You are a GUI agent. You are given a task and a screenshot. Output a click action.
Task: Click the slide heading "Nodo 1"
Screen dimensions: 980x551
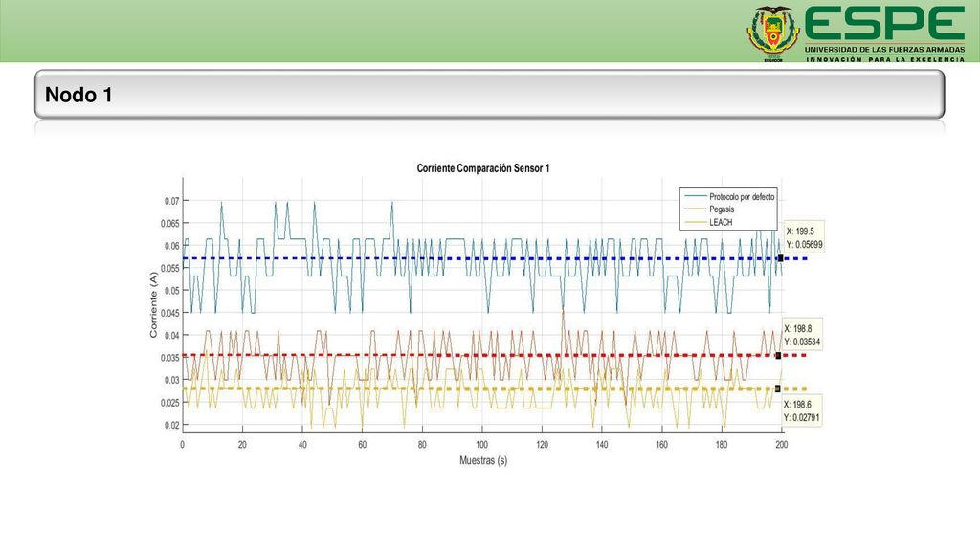[x=78, y=95]
